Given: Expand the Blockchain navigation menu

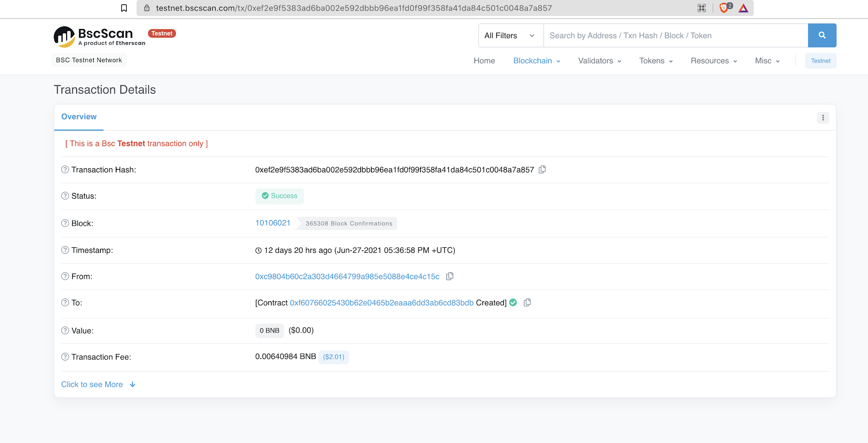Looking at the screenshot, I should pos(536,61).
